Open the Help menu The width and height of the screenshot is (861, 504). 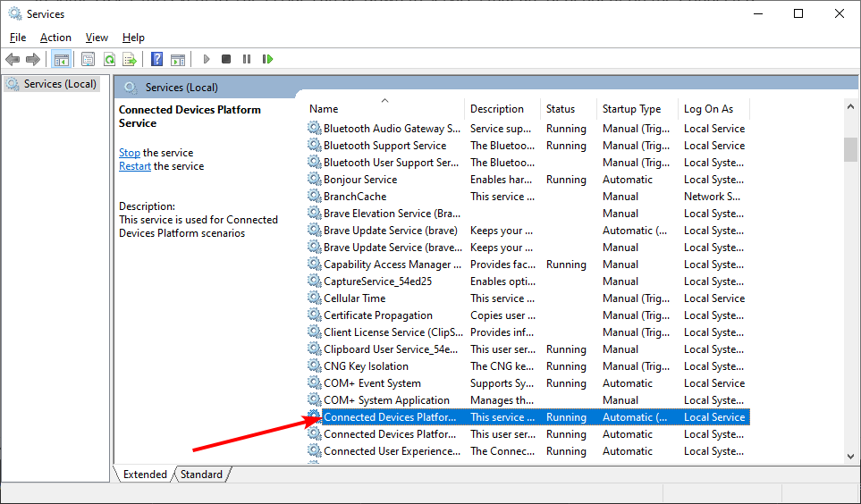[133, 38]
